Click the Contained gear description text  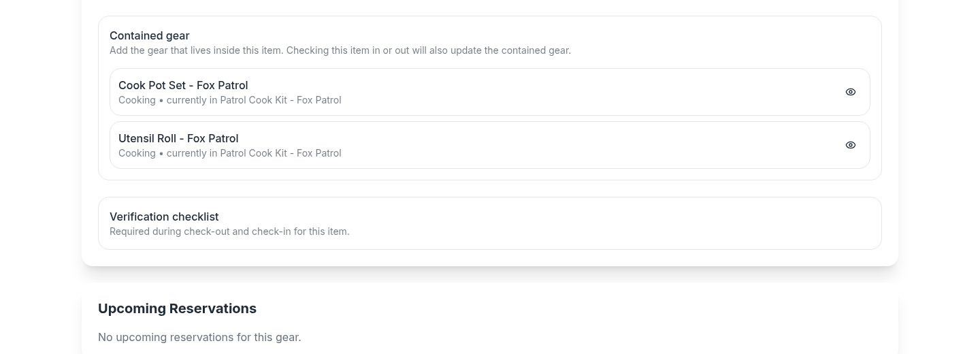[x=340, y=50]
